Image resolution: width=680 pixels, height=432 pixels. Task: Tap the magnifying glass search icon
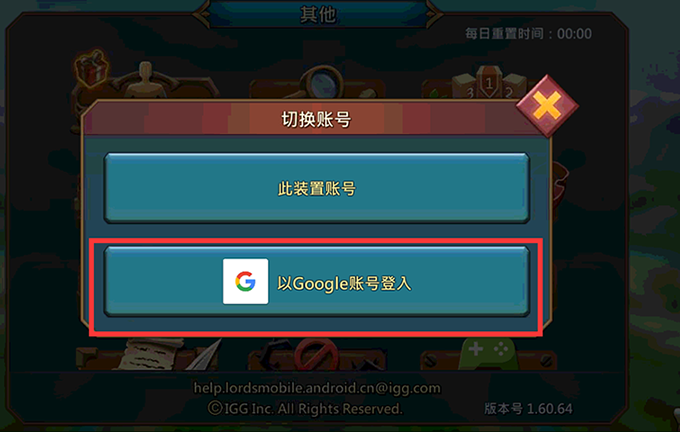pos(321,82)
